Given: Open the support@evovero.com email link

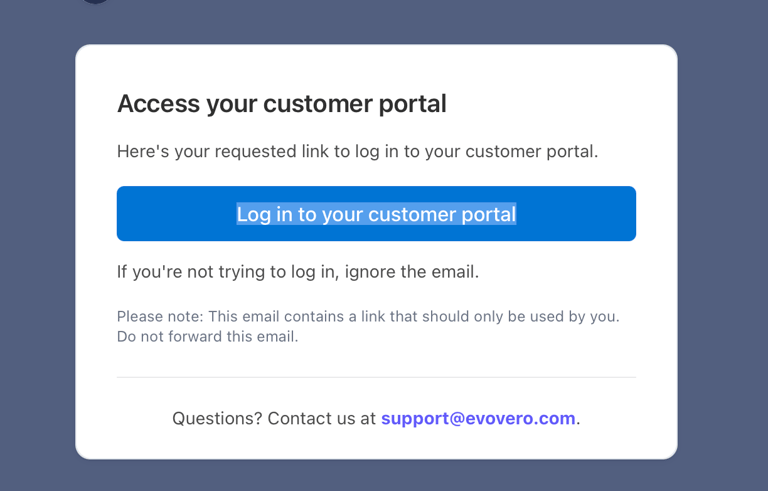Looking at the screenshot, I should coord(478,418).
